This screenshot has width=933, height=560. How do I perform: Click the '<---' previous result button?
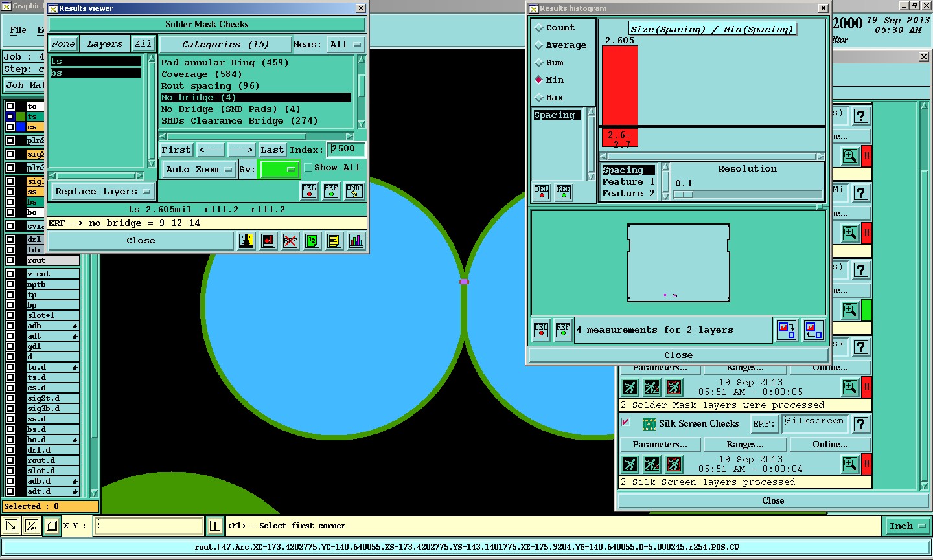point(210,150)
